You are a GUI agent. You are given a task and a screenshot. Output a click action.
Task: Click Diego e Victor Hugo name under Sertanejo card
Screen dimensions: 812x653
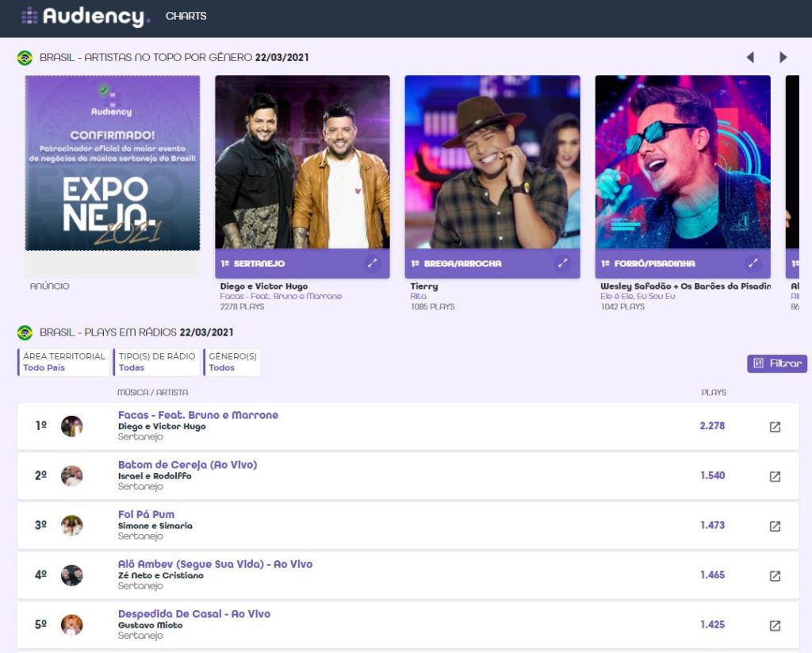coord(263,286)
